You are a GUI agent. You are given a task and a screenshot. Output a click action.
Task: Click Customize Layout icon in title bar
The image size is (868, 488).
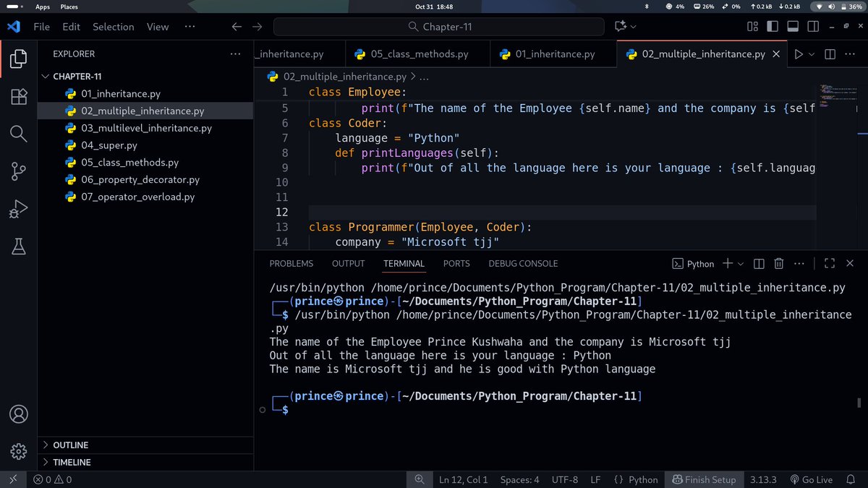(x=752, y=27)
